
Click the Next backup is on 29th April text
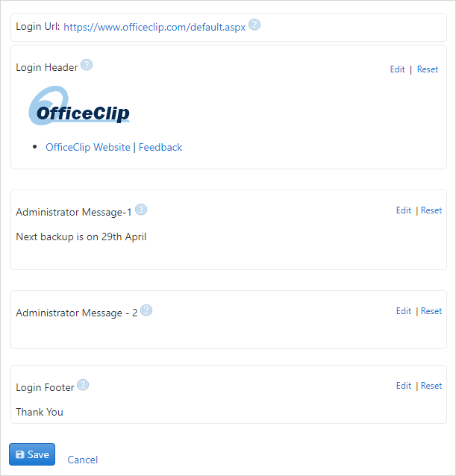tap(81, 237)
